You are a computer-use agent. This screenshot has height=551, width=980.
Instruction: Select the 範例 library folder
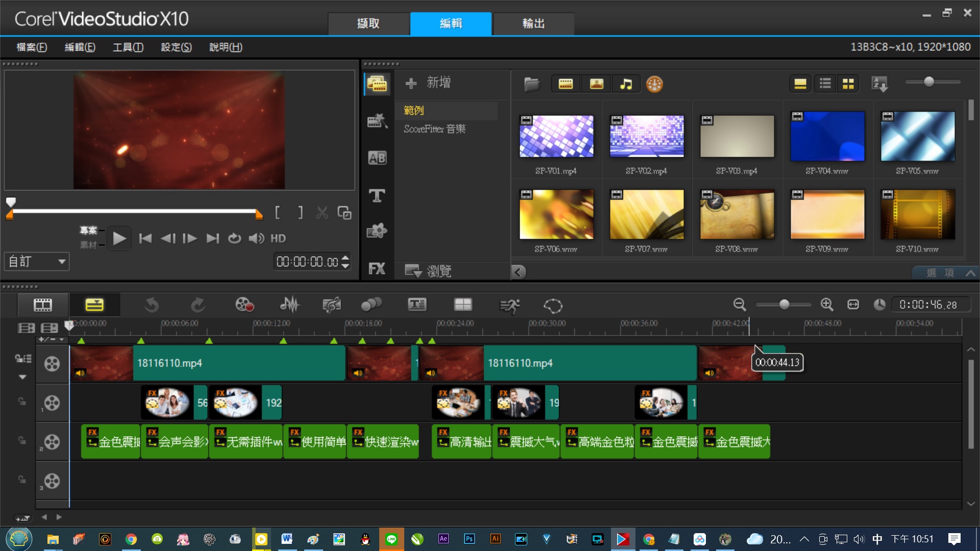[x=414, y=110]
